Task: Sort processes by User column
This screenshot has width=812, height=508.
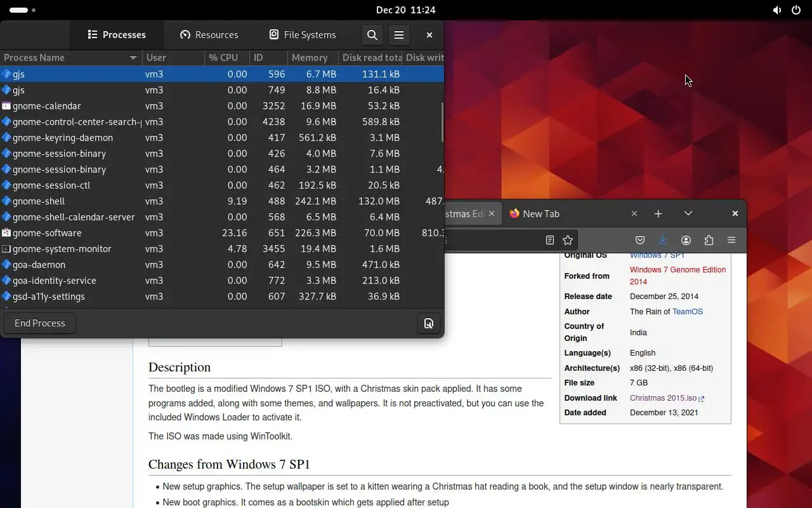Action: [x=173, y=58]
